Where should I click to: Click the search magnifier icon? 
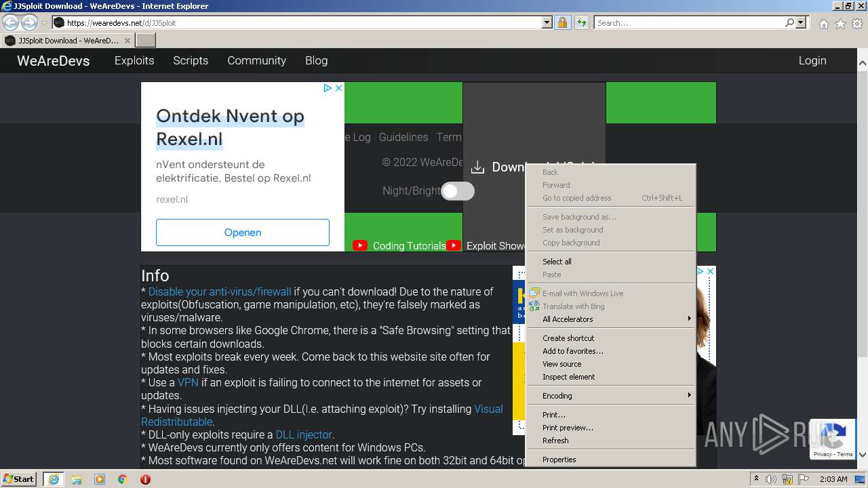789,22
